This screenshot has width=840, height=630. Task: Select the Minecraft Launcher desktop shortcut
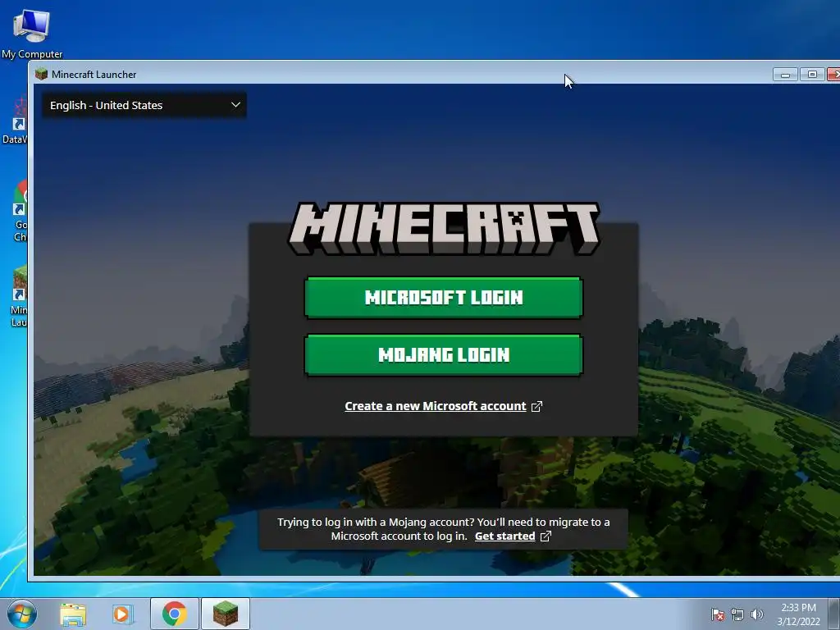coord(19,296)
